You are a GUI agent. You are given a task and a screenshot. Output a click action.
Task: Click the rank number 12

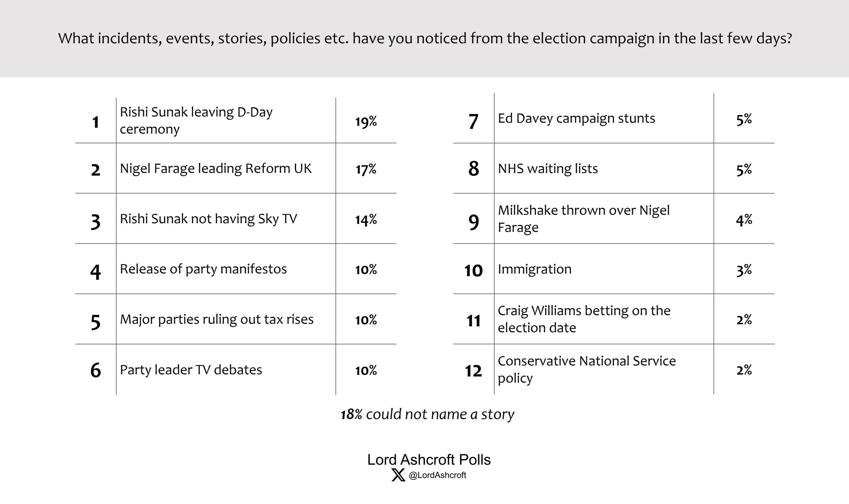click(x=473, y=371)
